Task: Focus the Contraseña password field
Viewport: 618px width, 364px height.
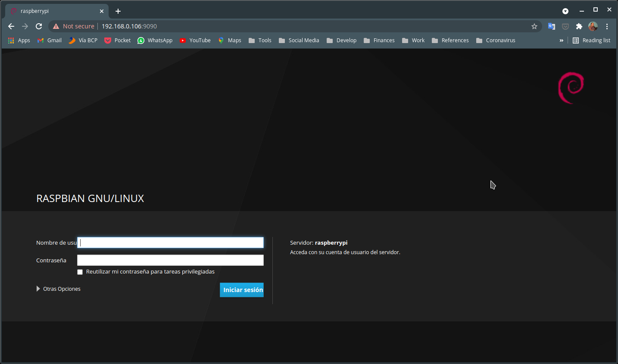Action: pos(170,260)
